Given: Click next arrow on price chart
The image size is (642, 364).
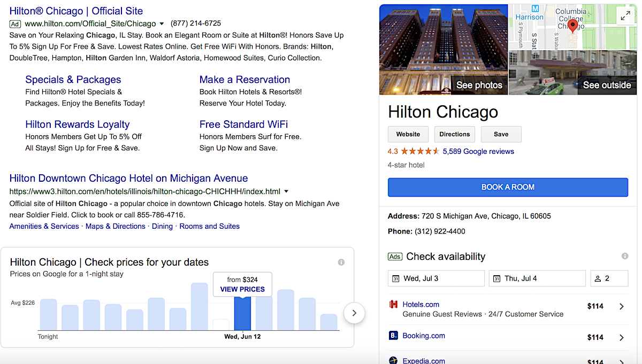Looking at the screenshot, I should click(354, 313).
